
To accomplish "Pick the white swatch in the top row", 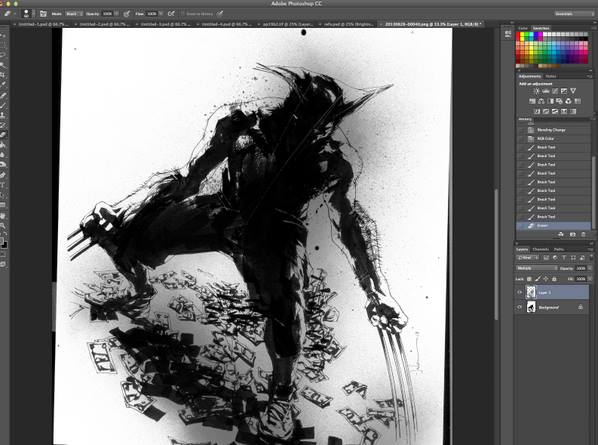I will pyautogui.click(x=546, y=35).
